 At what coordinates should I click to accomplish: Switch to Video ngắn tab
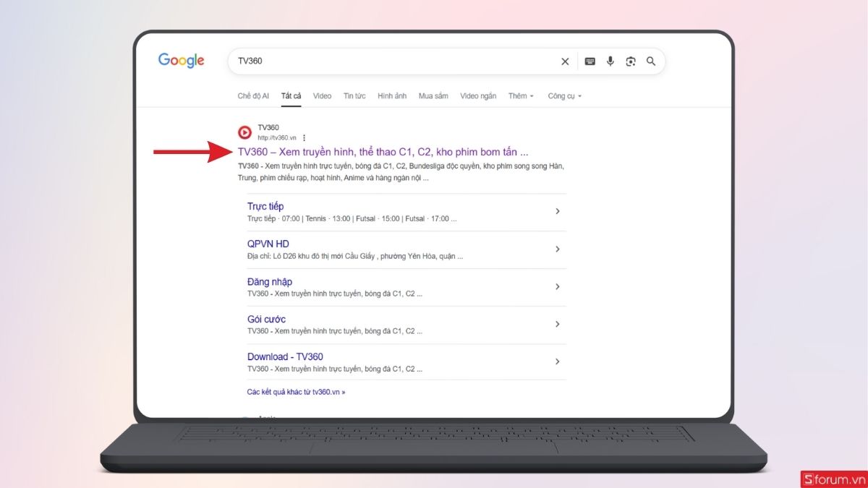click(x=478, y=96)
